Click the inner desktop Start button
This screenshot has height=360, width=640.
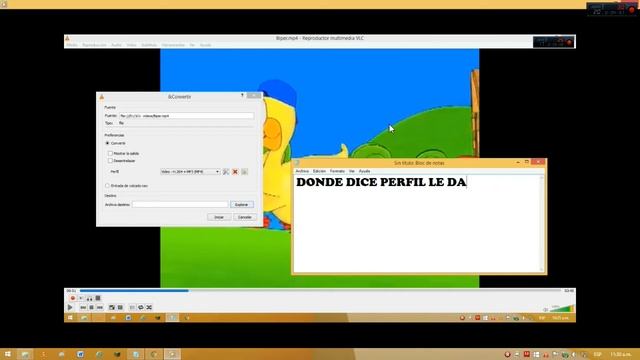click(x=70, y=318)
